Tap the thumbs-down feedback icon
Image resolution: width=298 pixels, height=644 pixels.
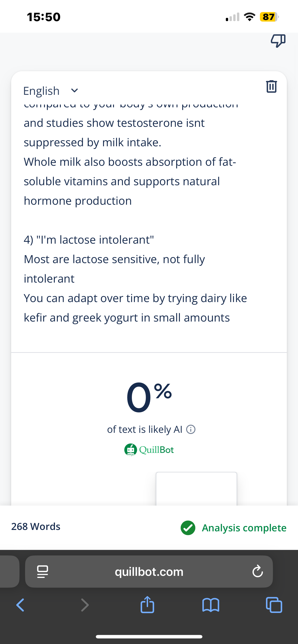pyautogui.click(x=278, y=41)
